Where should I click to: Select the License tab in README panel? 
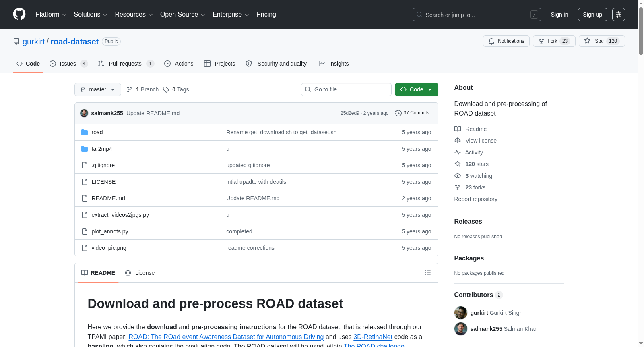point(140,273)
